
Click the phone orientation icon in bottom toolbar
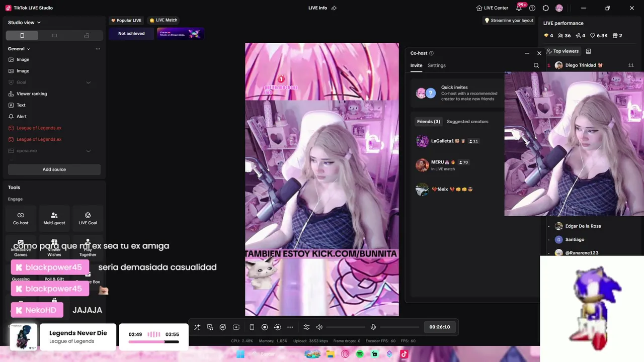pyautogui.click(x=252, y=327)
